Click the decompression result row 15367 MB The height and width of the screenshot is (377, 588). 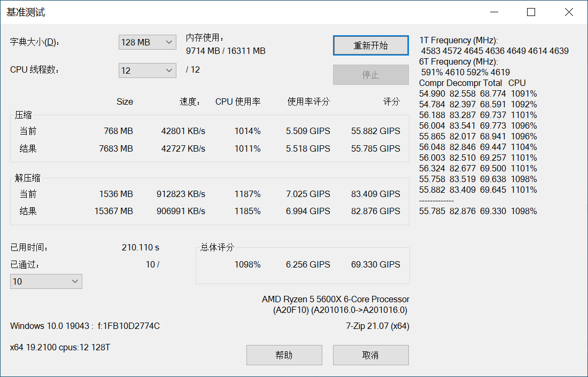pos(115,211)
